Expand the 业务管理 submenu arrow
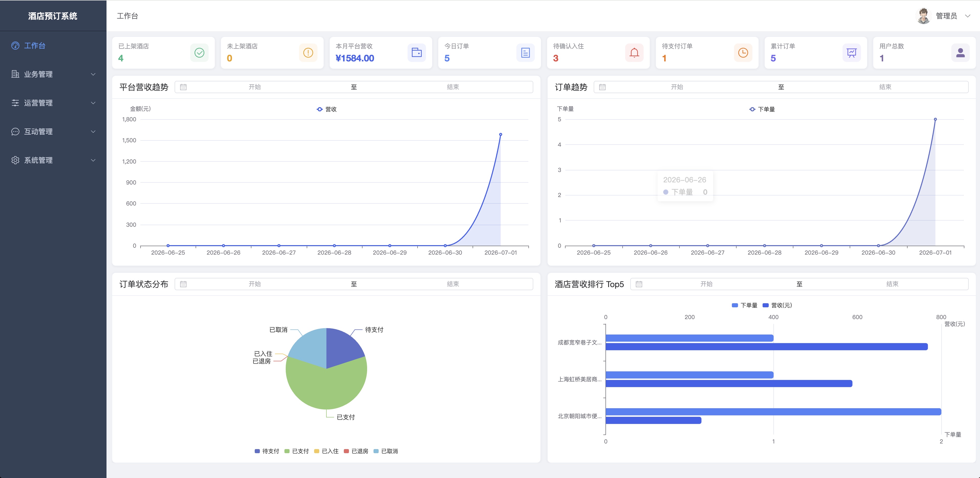 (93, 74)
